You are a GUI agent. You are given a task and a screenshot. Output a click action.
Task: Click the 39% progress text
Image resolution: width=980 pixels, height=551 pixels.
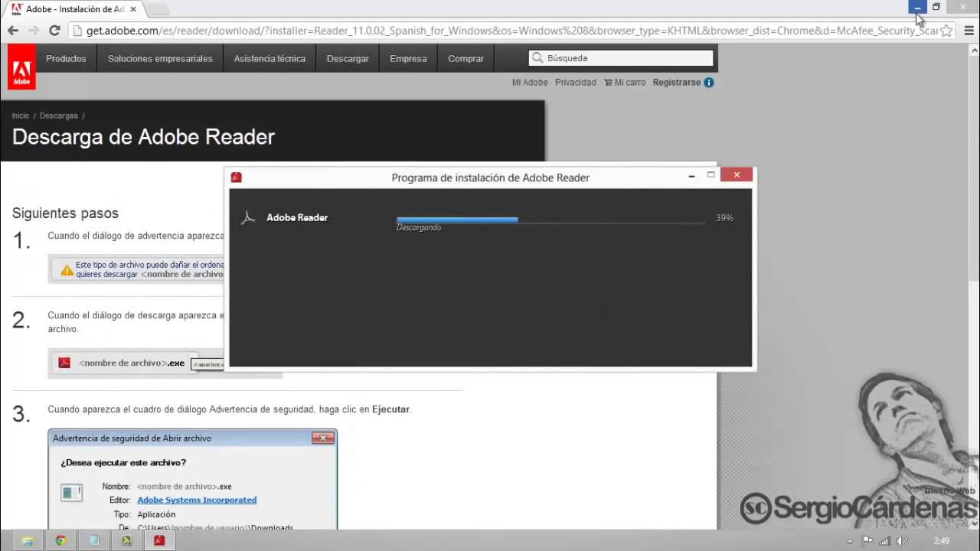pos(724,218)
